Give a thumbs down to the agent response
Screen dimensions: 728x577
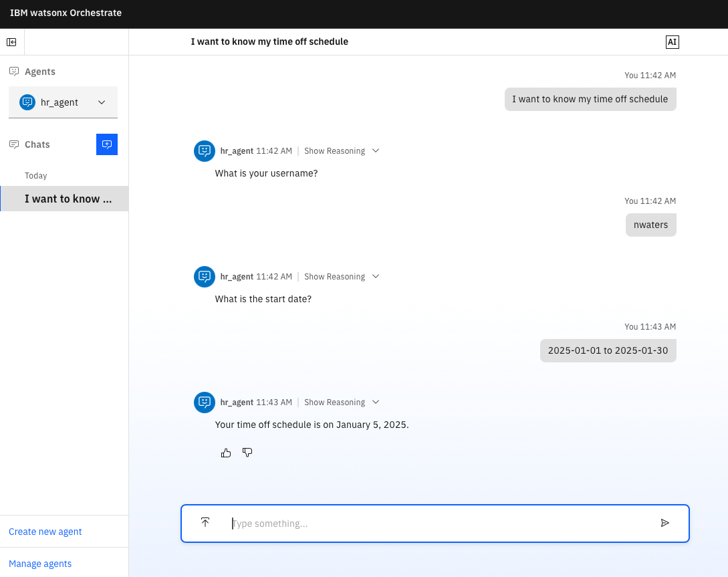coord(247,453)
